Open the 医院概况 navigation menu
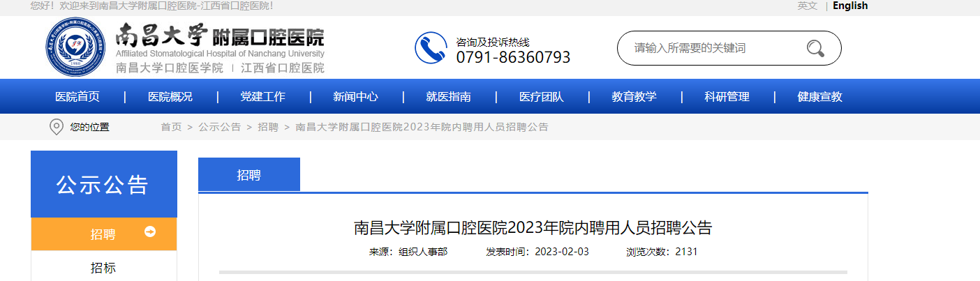Image resolution: width=980 pixels, height=281 pixels. click(x=170, y=97)
